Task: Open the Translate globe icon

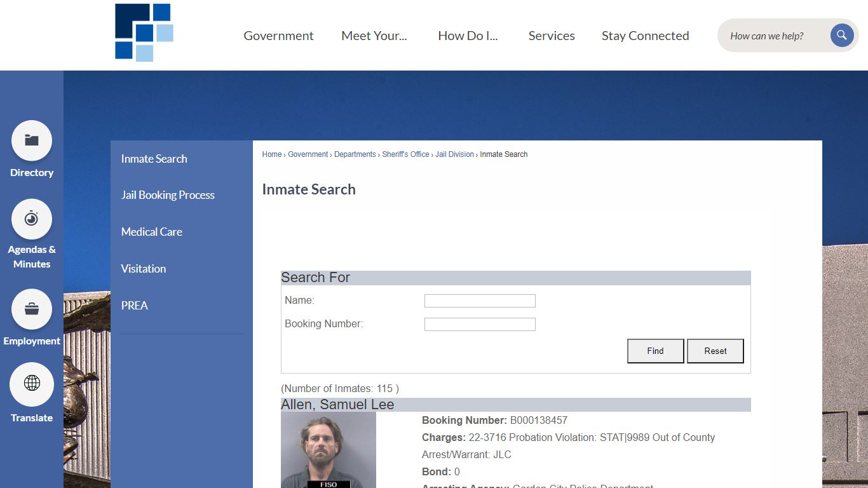Action: (32, 384)
